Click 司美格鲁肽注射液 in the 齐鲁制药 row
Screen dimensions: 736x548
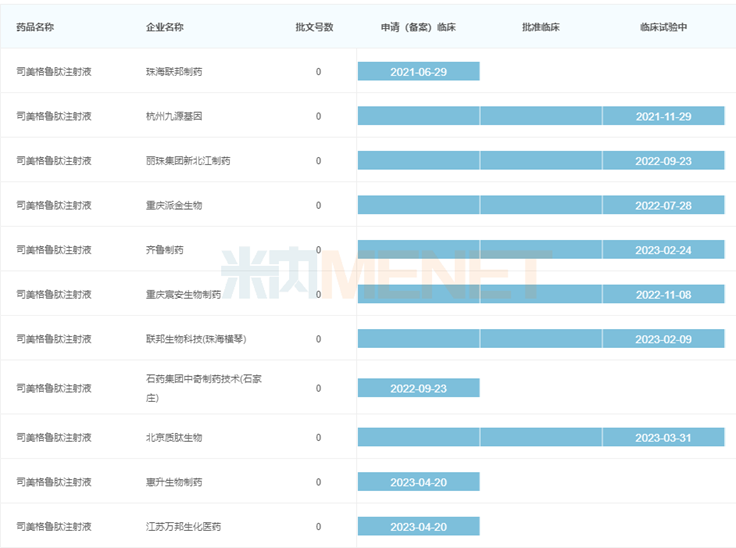(54, 250)
